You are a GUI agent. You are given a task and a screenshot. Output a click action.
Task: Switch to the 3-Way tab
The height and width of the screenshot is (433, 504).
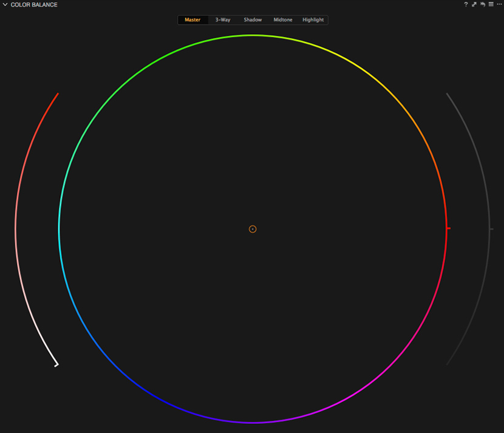pyautogui.click(x=223, y=19)
